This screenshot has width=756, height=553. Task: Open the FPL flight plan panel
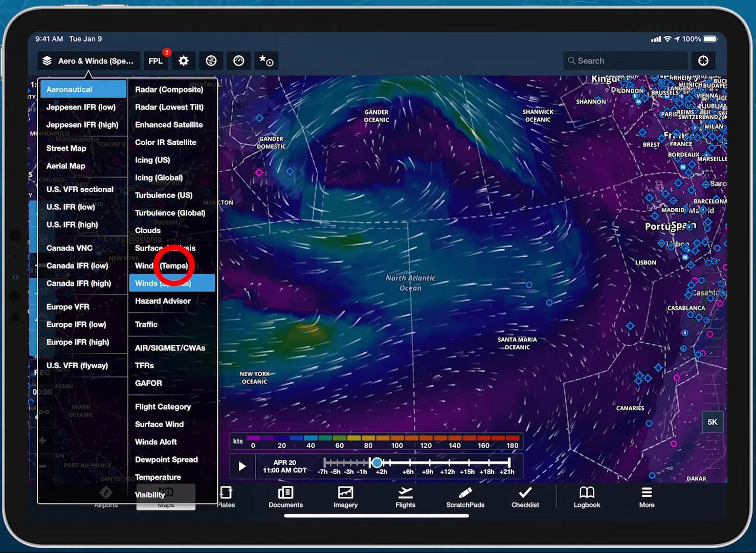coord(155,60)
